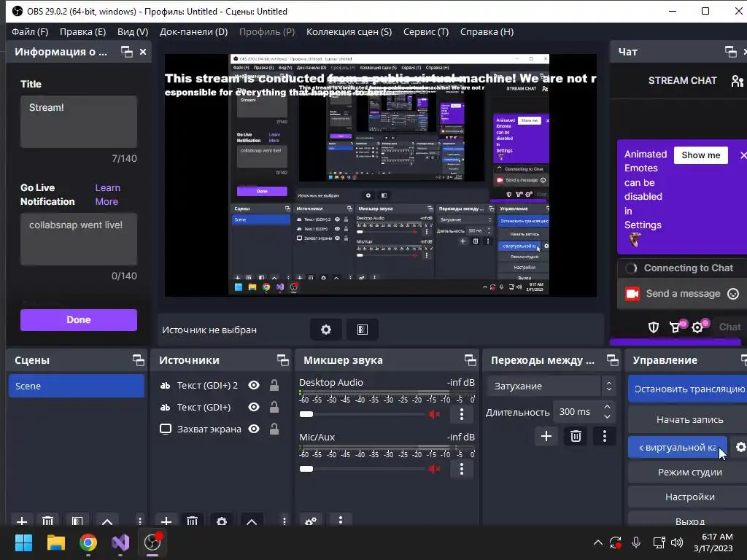Undock the Источники panel

pyautogui.click(x=282, y=360)
